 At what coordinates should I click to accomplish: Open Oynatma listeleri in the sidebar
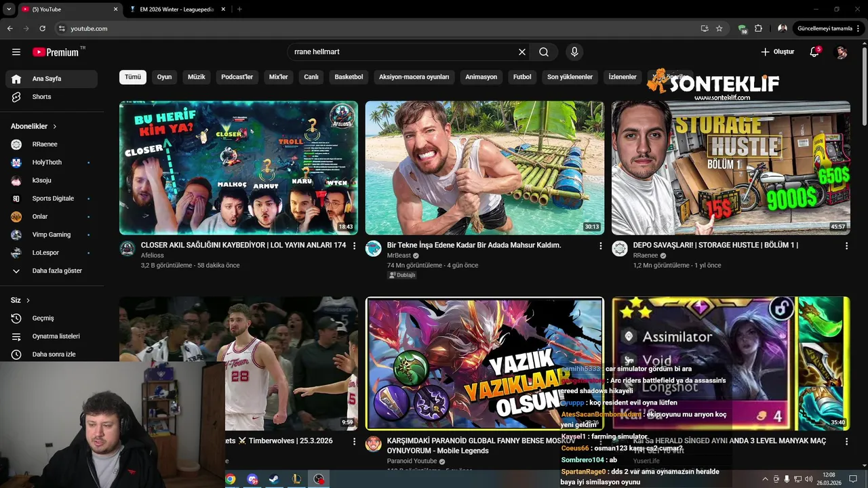coord(52,336)
